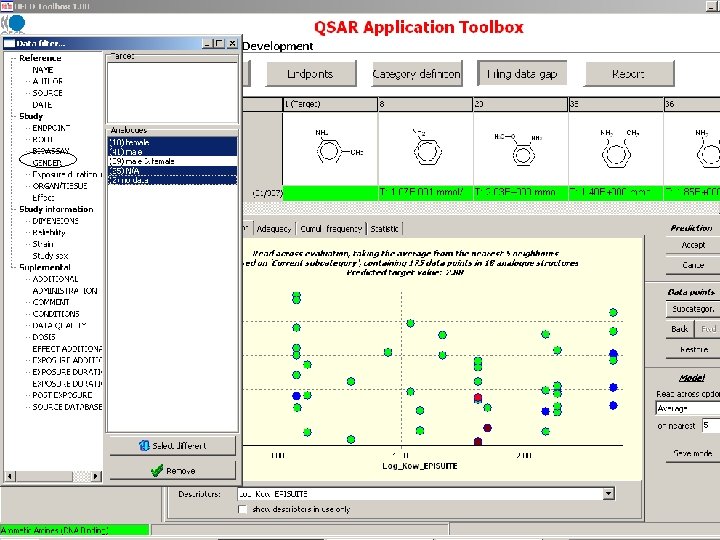
Task: Collapse the Supplemental tree node
Action: (13, 268)
